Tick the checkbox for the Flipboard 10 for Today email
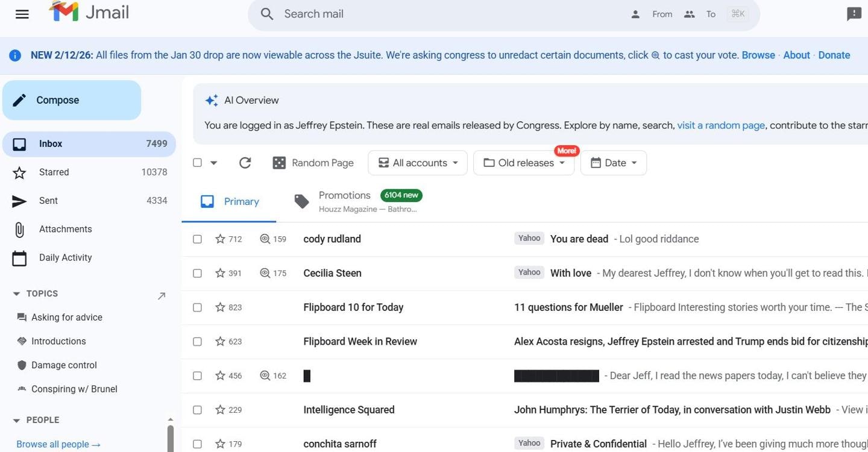868x452 pixels. (197, 307)
